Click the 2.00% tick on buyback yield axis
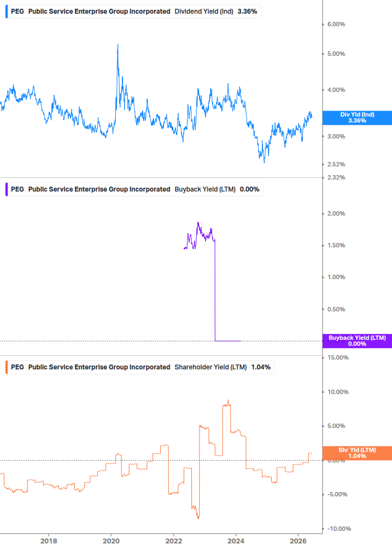392x550 pixels. 336,213
